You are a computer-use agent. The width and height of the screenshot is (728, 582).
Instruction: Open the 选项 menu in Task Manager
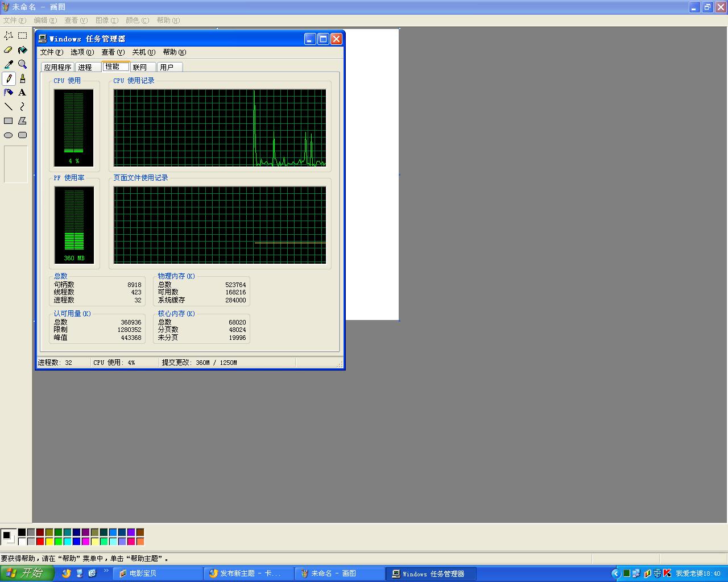pos(82,52)
